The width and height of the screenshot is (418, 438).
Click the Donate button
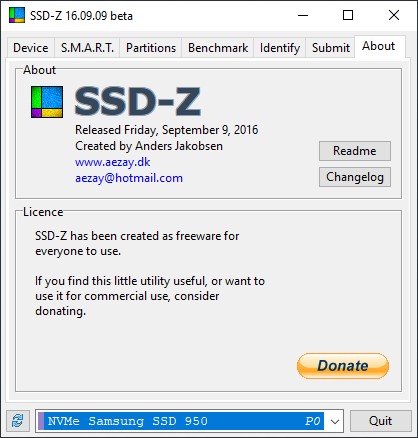[343, 366]
